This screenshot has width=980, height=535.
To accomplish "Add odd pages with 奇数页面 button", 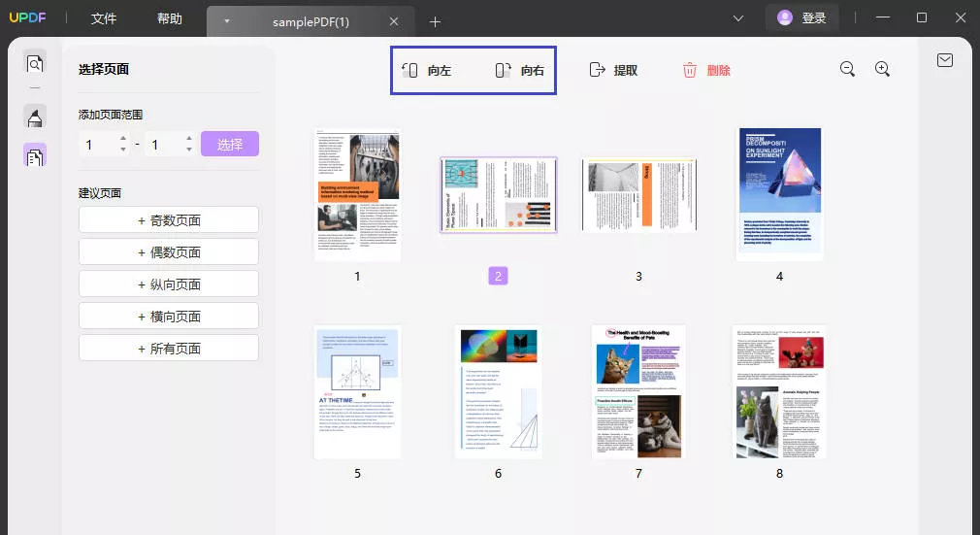I will 169,220.
